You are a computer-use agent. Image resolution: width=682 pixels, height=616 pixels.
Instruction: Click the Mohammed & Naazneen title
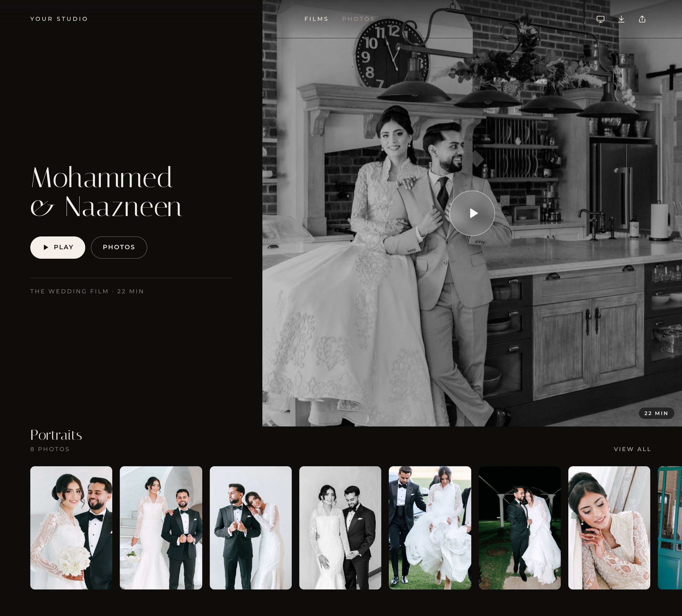point(106,192)
